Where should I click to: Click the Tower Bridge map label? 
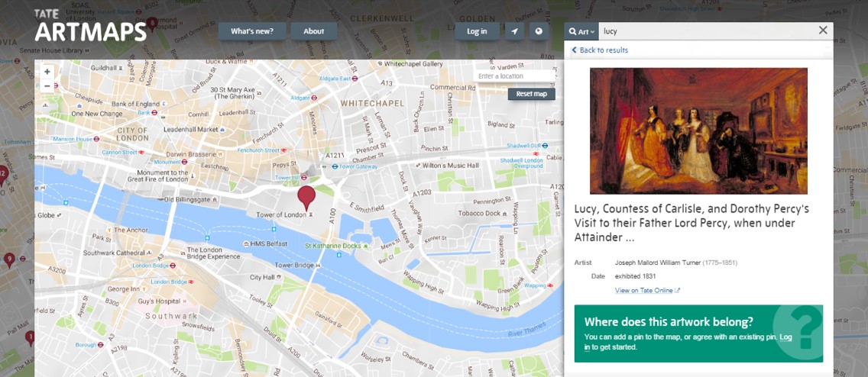[294, 265]
